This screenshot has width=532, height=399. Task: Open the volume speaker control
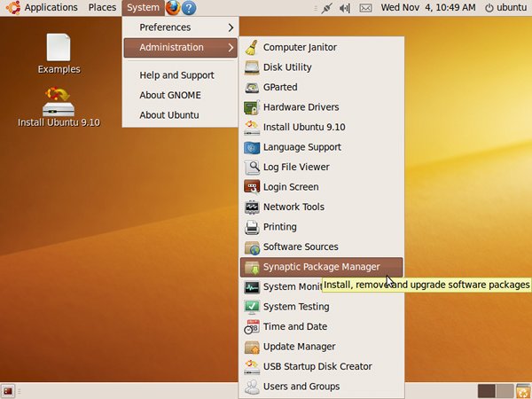point(344,7)
